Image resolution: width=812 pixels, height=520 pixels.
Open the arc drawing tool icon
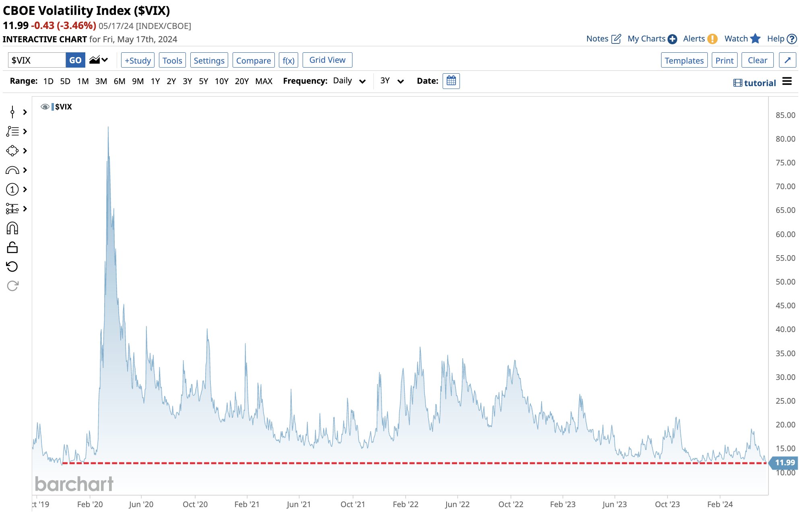pos(12,170)
